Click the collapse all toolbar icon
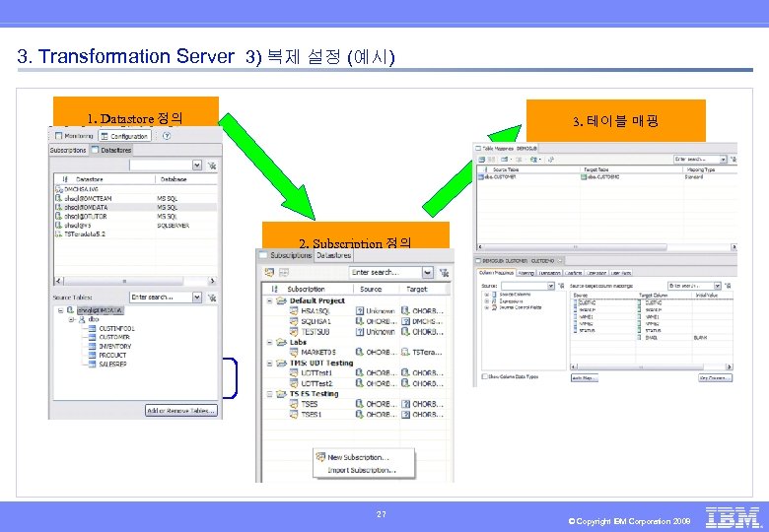 [284, 272]
